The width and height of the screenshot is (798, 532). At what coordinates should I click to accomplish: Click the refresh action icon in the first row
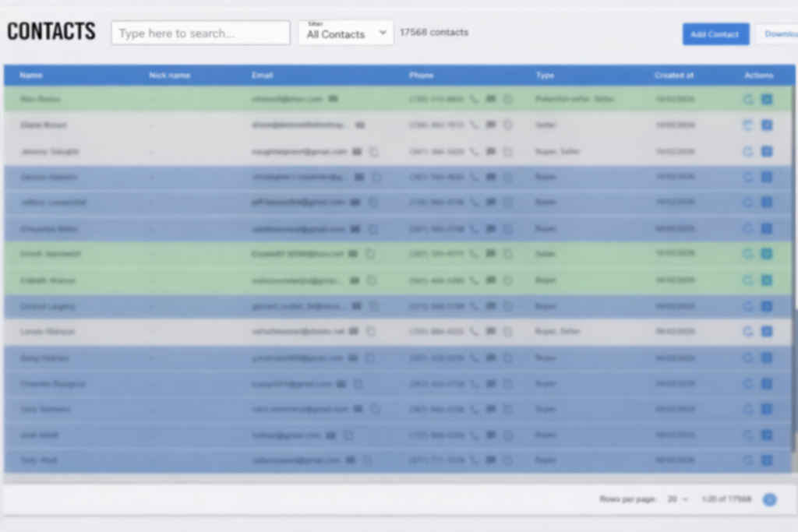(748, 99)
